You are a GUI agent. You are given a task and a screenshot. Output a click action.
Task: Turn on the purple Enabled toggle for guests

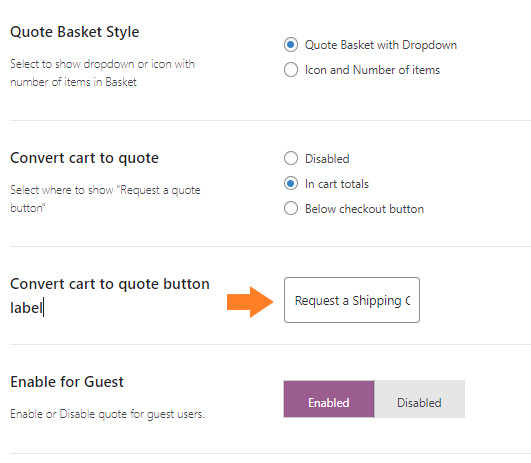coord(329,399)
